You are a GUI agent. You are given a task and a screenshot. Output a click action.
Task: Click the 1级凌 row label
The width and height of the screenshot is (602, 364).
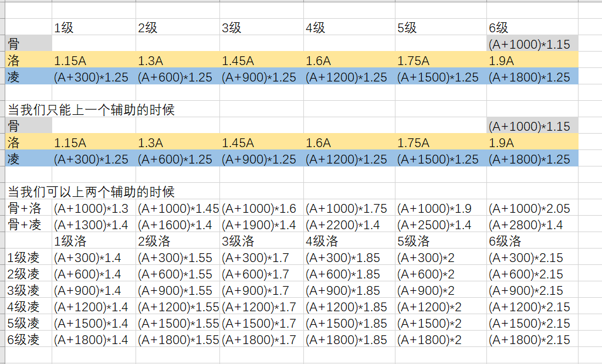(28, 257)
